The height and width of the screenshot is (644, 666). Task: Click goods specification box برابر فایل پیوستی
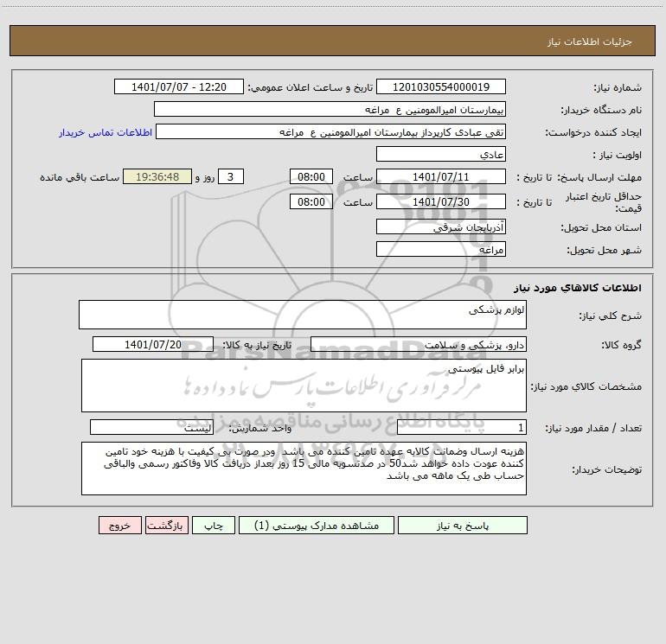tap(304, 386)
